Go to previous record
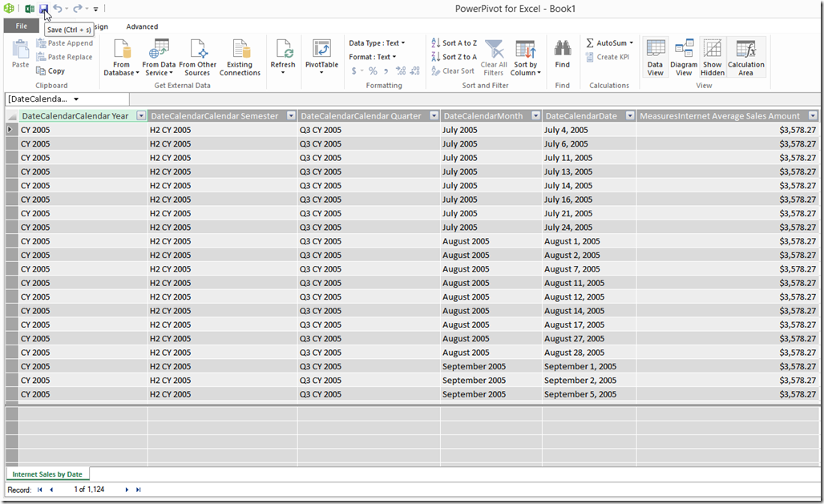This screenshot has width=824, height=504. click(x=51, y=490)
